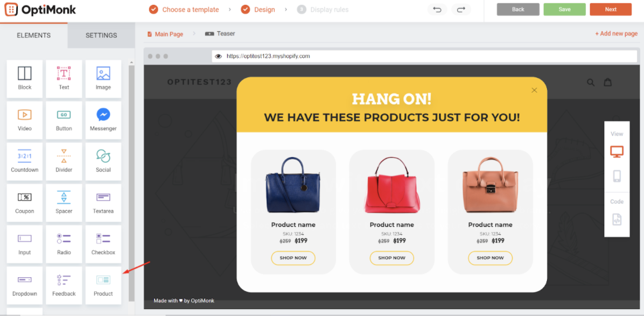644x322 pixels.
Task: Insert a Video element
Action: click(25, 120)
